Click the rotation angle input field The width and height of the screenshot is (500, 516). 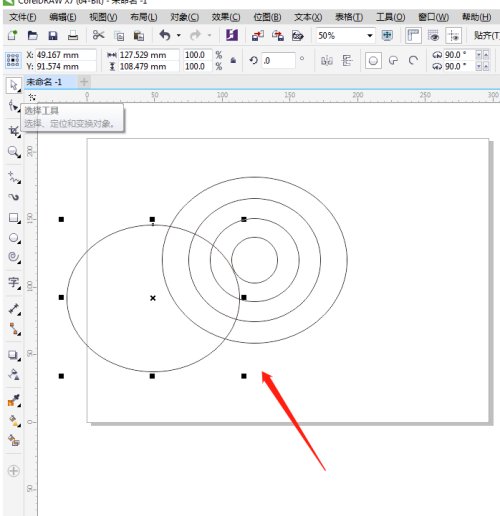coord(278,61)
